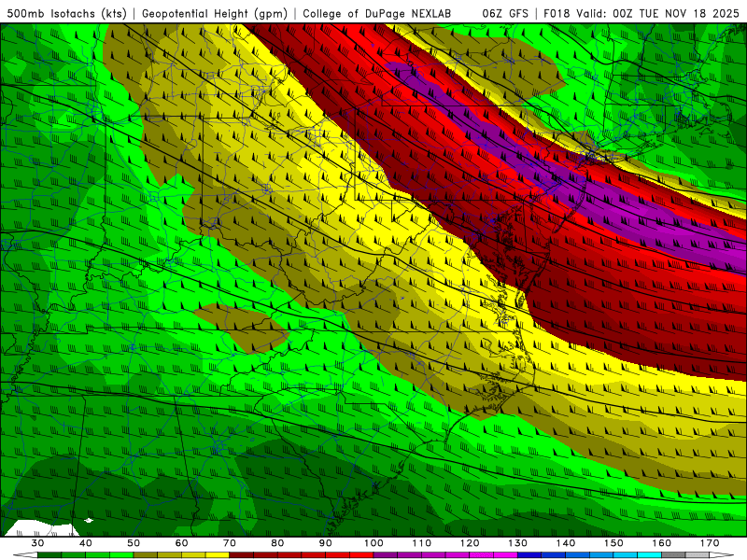The height and width of the screenshot is (560, 747).
Task: Click the left arrow end of the color bar
Action: (26, 554)
